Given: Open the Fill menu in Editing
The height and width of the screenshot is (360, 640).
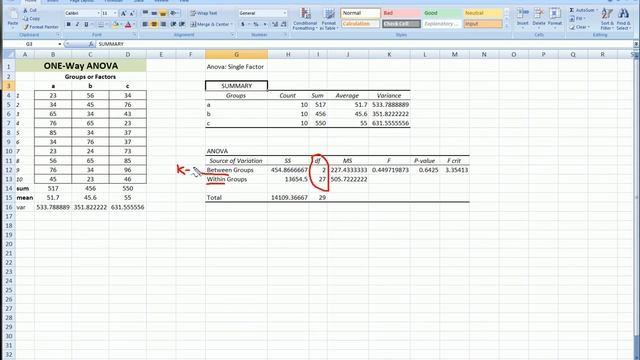Looking at the screenshot, I should pyautogui.click(x=578, y=18).
